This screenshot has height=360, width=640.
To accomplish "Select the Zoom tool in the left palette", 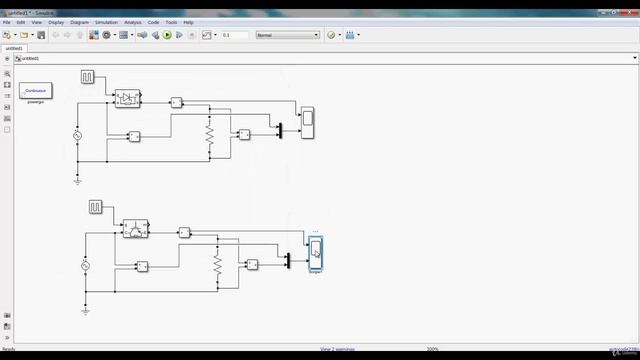I will pyautogui.click(x=7, y=74).
